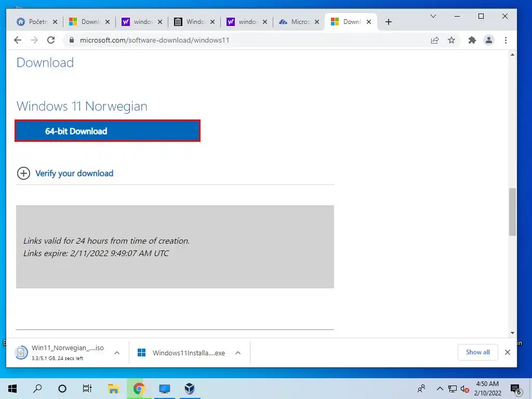
Task: Open Task View on the taskbar
Action: (x=87, y=389)
